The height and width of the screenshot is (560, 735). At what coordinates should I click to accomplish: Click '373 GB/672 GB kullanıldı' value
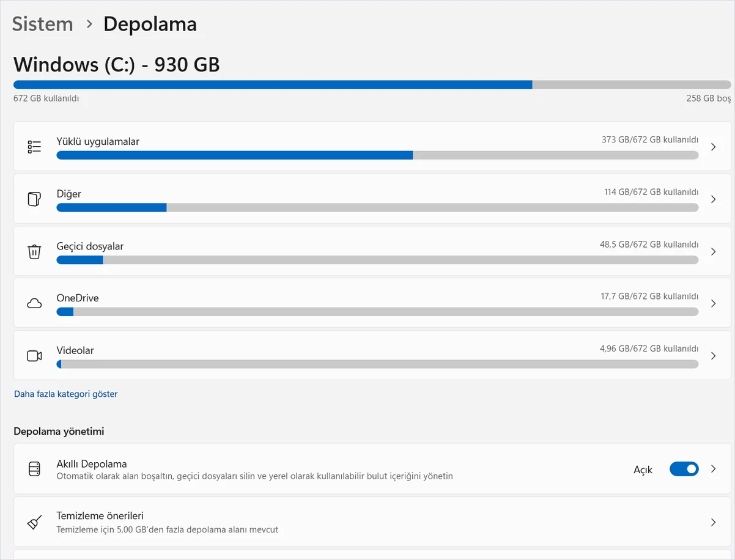[x=650, y=140]
